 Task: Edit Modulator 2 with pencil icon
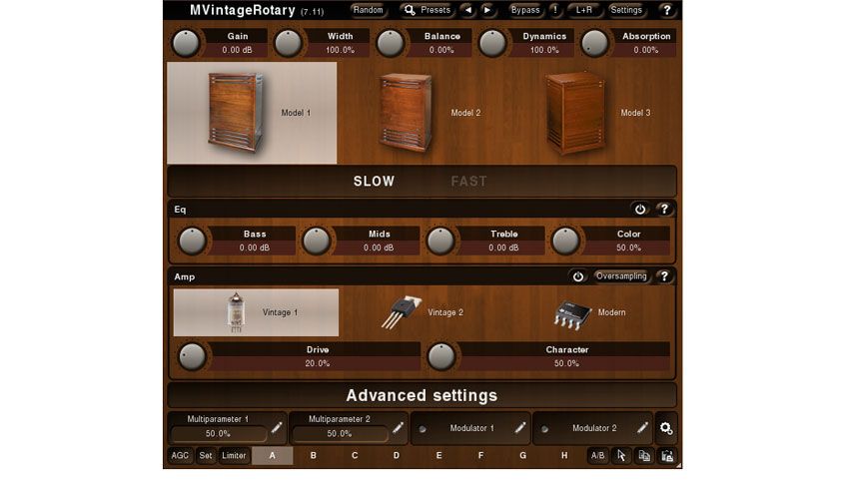pos(642,428)
